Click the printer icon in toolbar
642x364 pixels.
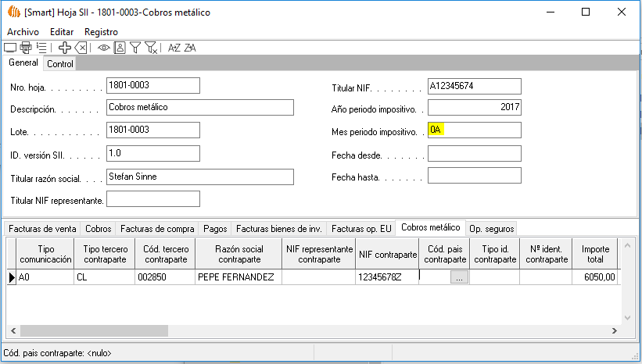[25, 48]
